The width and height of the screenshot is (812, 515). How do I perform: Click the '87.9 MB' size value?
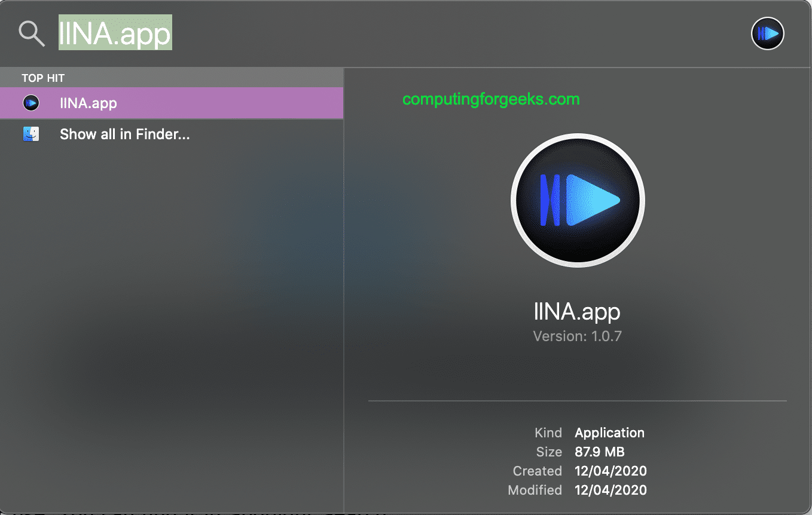(599, 452)
